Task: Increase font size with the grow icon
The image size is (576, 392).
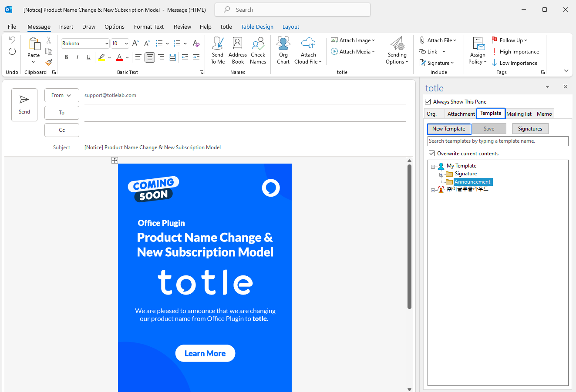Action: tap(135, 44)
